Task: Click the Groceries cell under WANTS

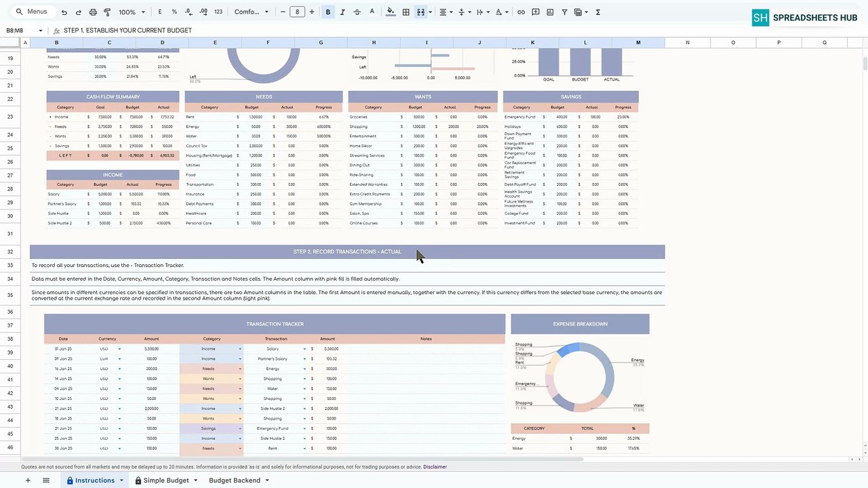Action: (x=373, y=117)
